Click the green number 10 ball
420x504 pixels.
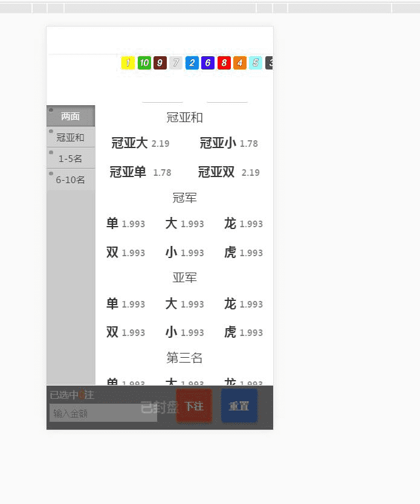click(x=144, y=63)
